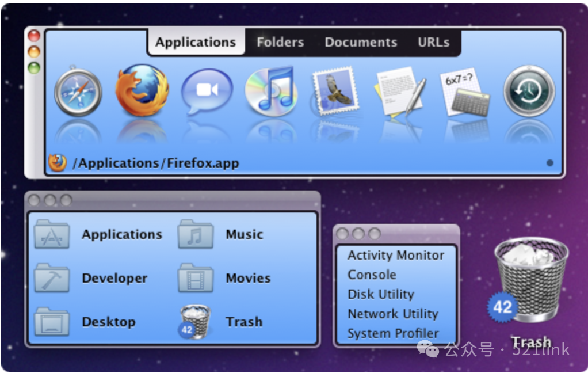The height and width of the screenshot is (373, 588).
Task: Click the Movies folder icon
Action: point(196,278)
